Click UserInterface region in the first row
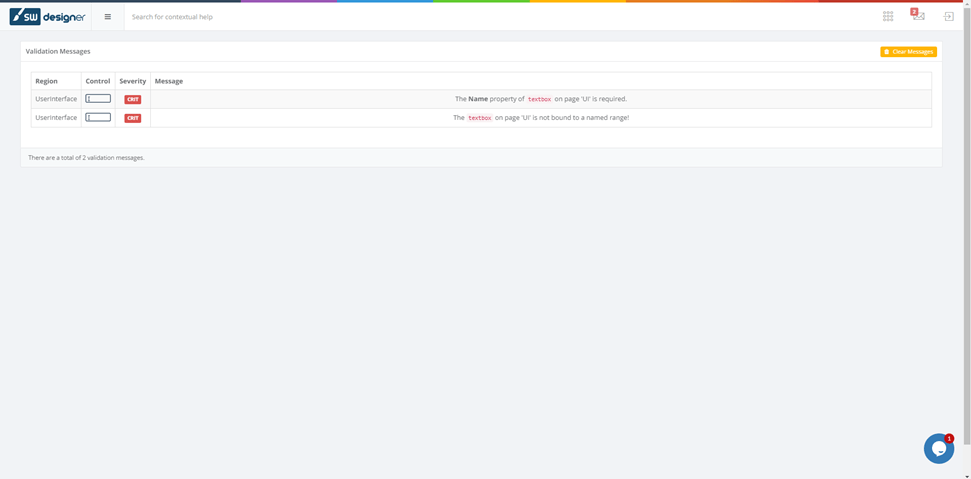The image size is (971, 479). pyautogui.click(x=56, y=99)
